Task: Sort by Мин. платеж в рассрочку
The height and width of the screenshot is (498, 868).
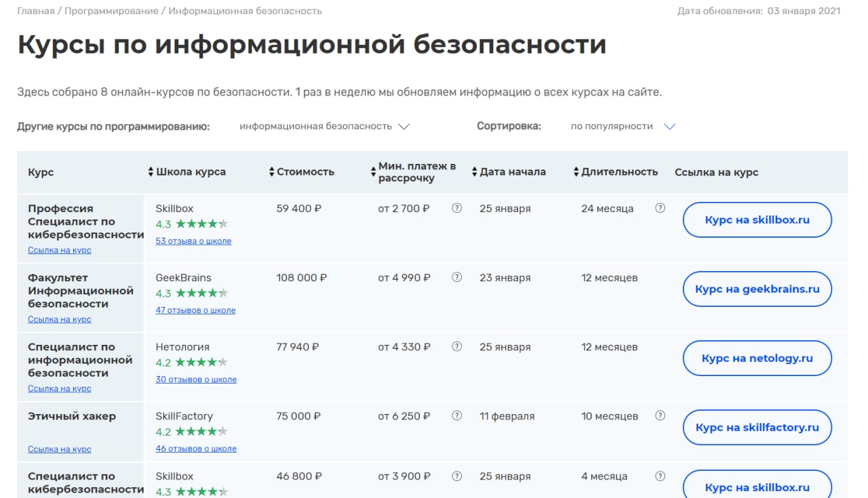Action: 414,172
